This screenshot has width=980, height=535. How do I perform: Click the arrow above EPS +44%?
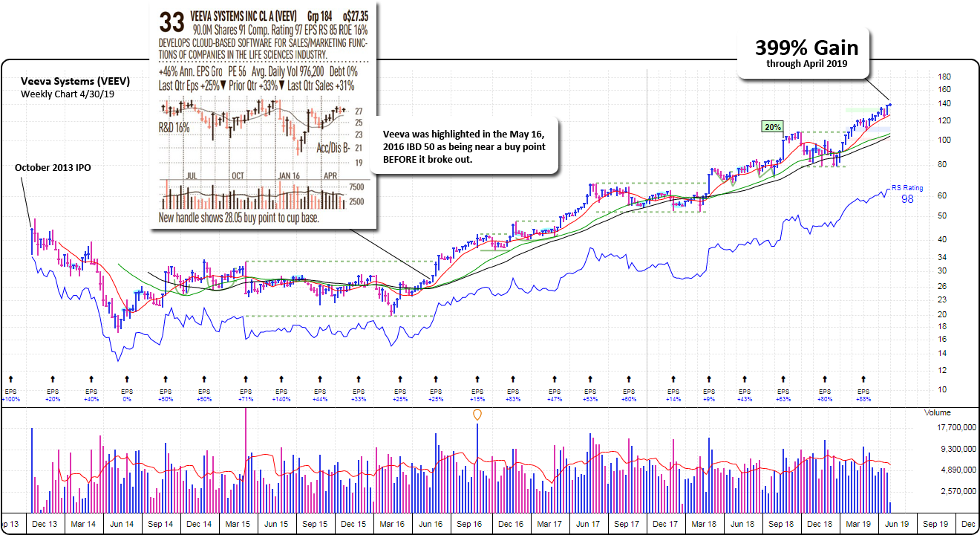pos(320,379)
